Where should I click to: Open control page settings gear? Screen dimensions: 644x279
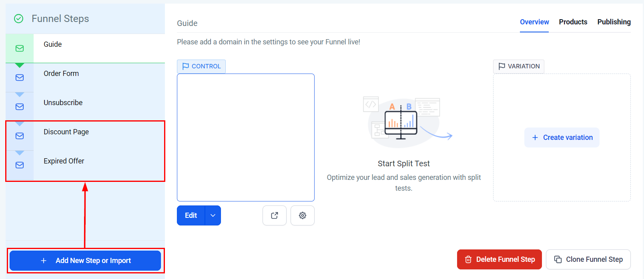[x=303, y=215]
